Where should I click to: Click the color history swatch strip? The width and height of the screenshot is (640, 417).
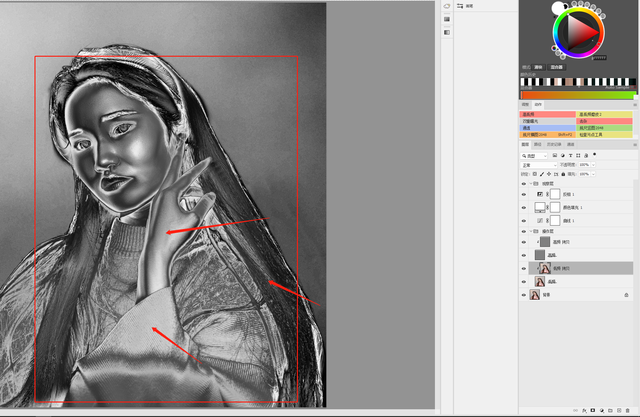578,82
